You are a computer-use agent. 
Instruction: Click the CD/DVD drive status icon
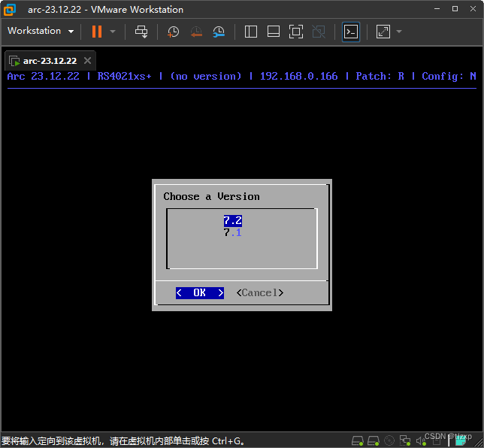coord(389,440)
